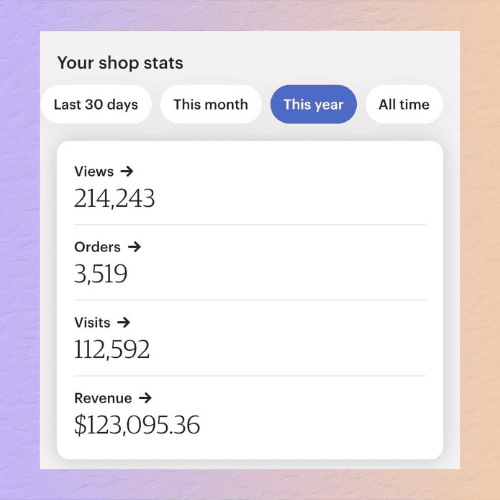
Task: Click the Revenue label text
Action: (103, 398)
